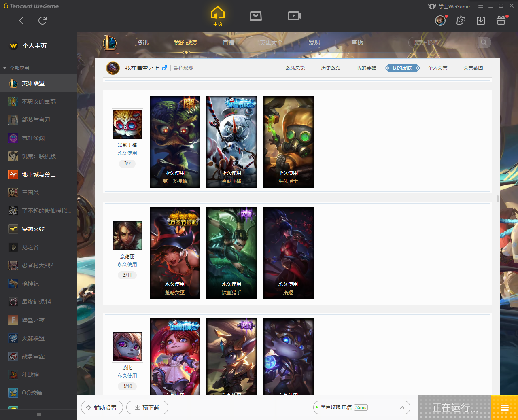This screenshot has width=518, height=420.
Task: Click the 辅助设置 button
Action: [x=102, y=407]
